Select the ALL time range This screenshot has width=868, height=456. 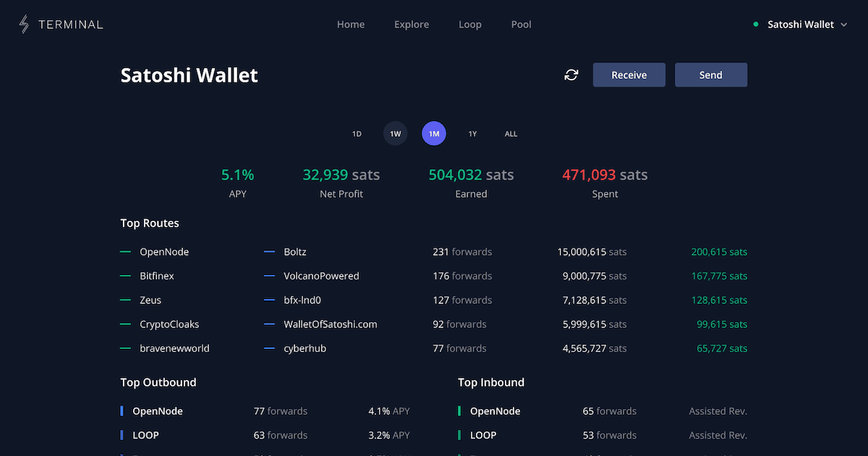(511, 134)
